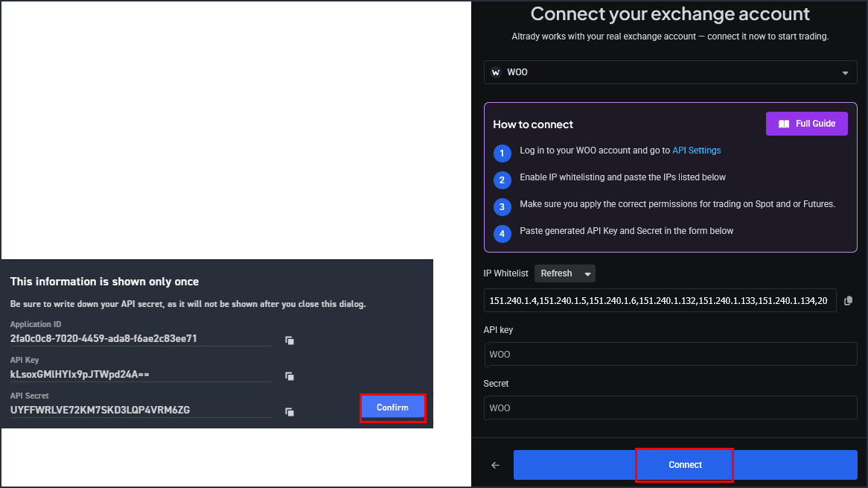Image resolution: width=868 pixels, height=488 pixels.
Task: Select the Application ID text 2fa0c0c8-7020-4459-ada8-f6ae2c83ee71
Action: coord(103,338)
